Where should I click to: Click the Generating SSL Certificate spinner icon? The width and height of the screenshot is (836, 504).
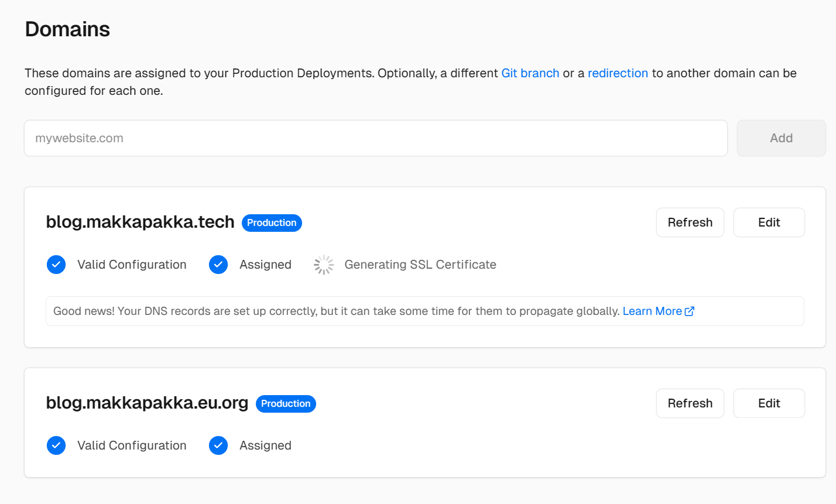coord(324,265)
